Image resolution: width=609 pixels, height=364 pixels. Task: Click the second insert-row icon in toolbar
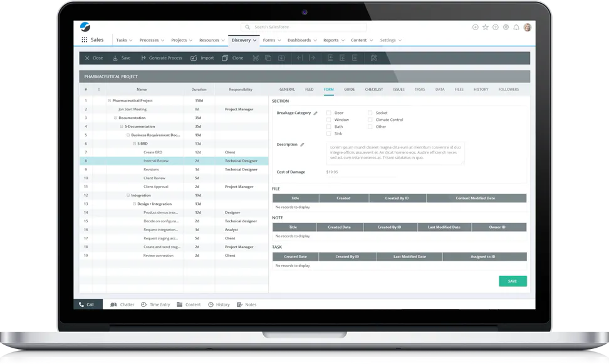point(342,58)
